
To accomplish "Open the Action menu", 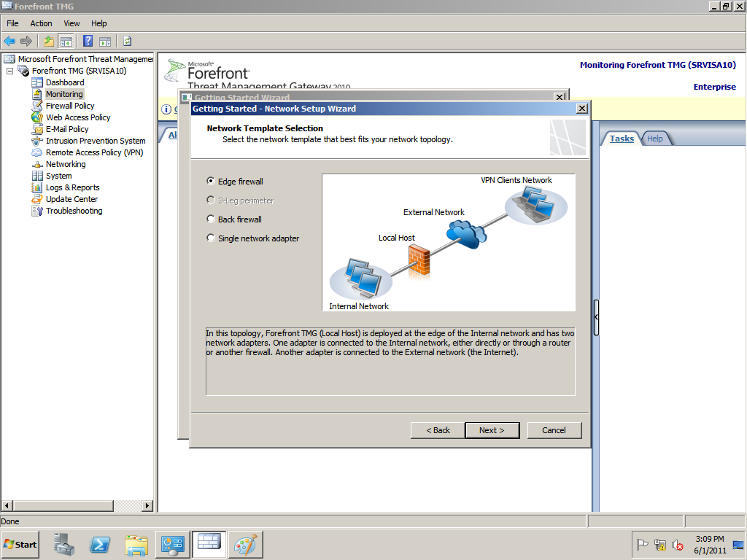I will tap(41, 23).
